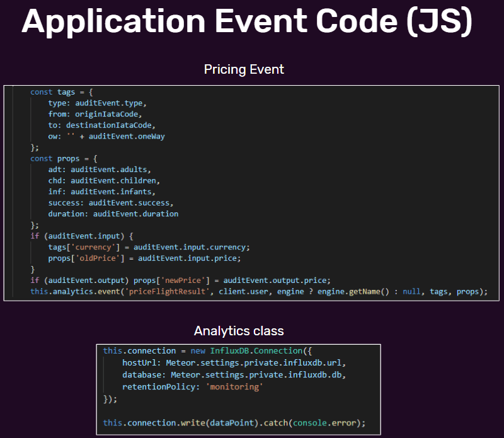
Task: Click 'originIataCode' on the from line
Action: click(x=107, y=114)
